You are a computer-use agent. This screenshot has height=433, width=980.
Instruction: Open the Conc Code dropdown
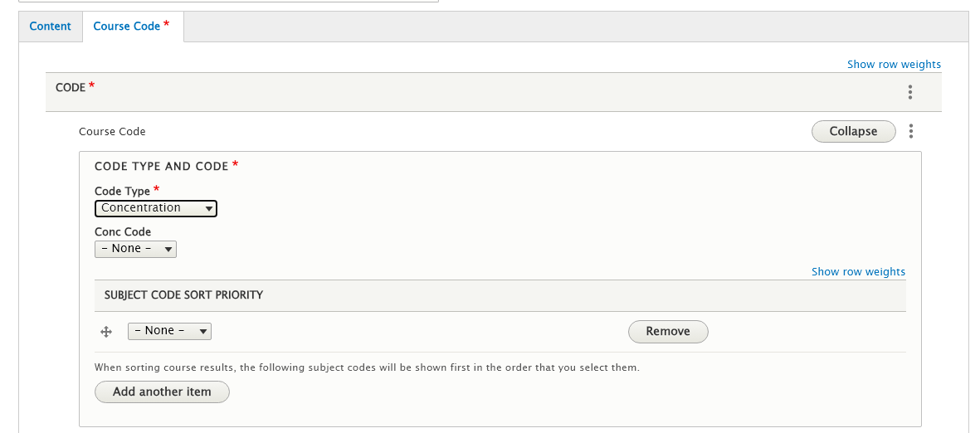tap(135, 249)
